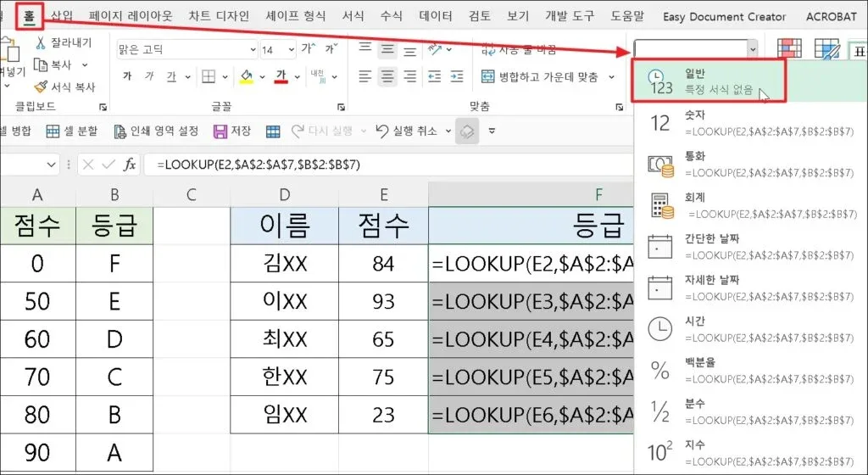Click the 저장 save floppy icon

pos(220,131)
